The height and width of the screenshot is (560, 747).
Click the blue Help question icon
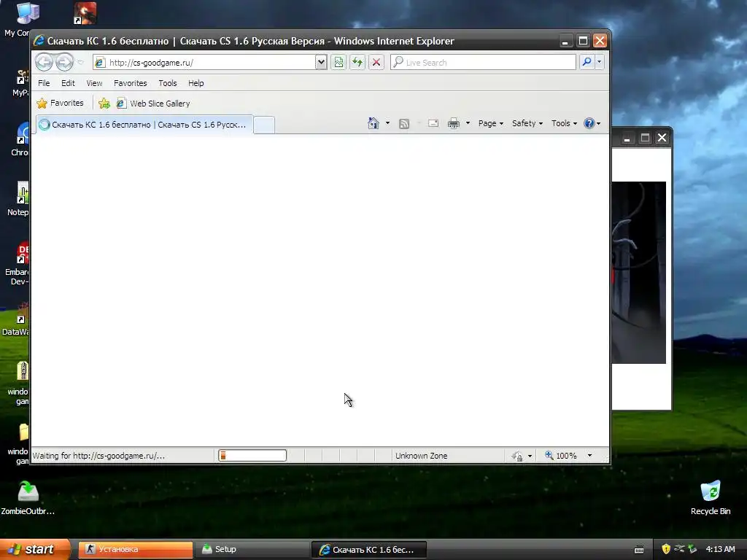[x=589, y=123]
